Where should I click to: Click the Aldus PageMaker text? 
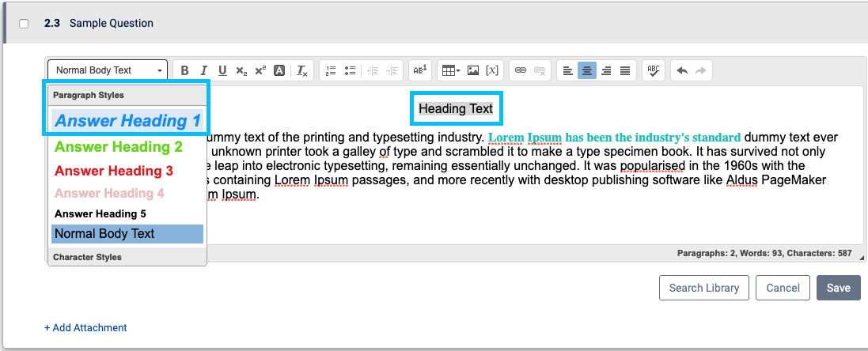coord(775,179)
